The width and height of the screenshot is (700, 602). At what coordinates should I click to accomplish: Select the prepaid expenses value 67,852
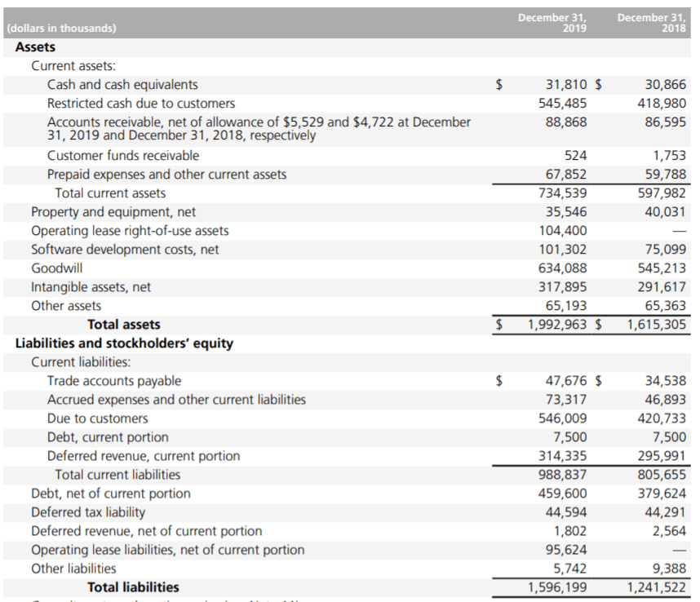point(566,174)
